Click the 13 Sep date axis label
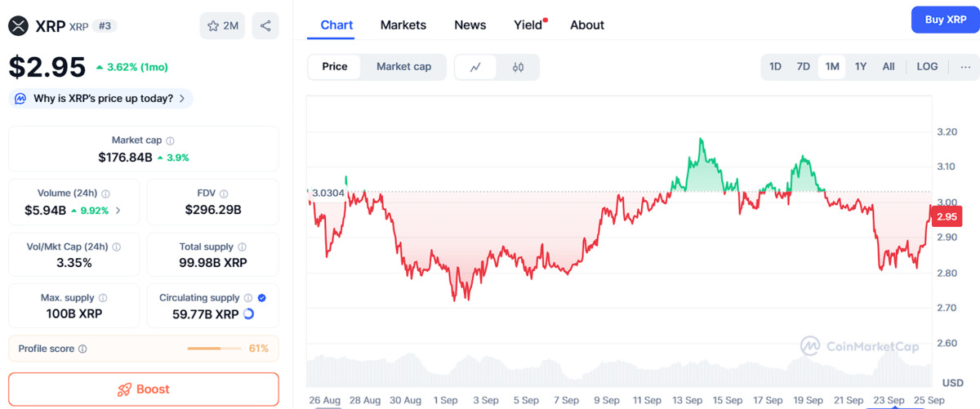The width and height of the screenshot is (980, 409). pyautogui.click(x=687, y=400)
